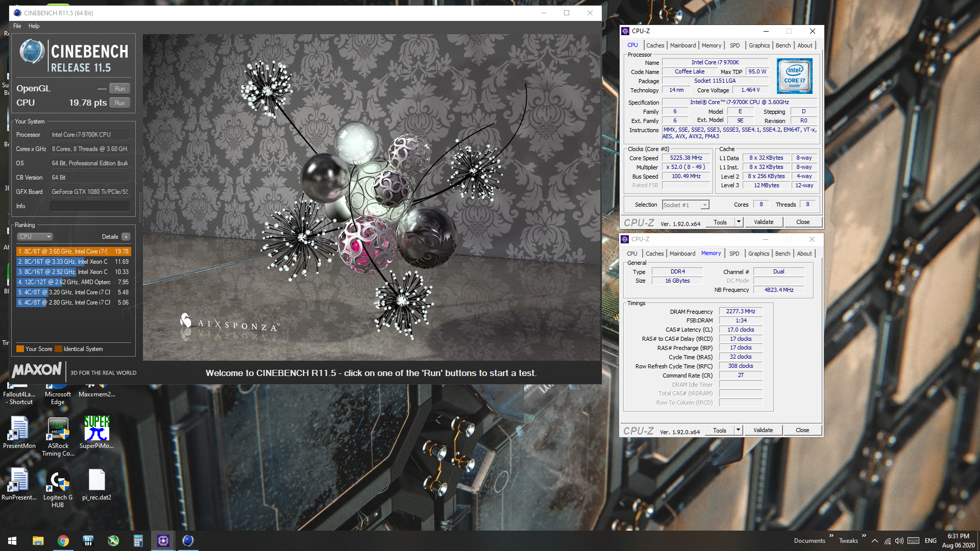
Task: Expand the ranking Details arrow button
Action: [126, 237]
